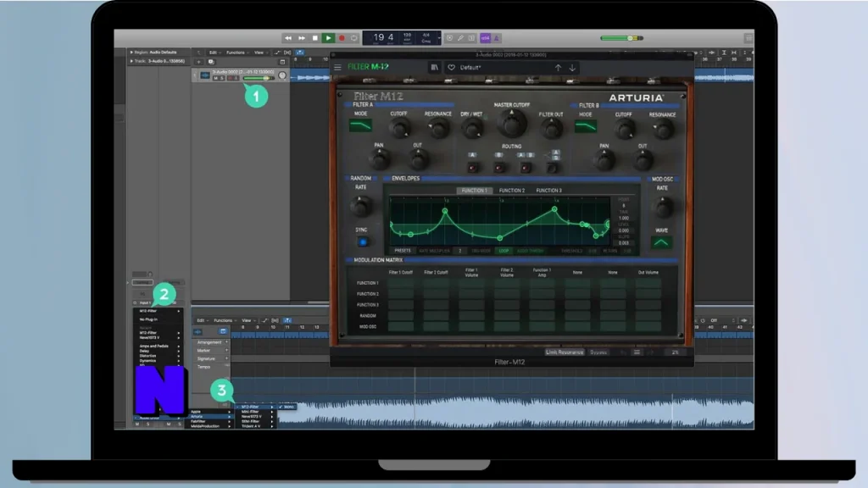
Task: Select Mini-Filter in Arturia submenu
Action: point(255,412)
